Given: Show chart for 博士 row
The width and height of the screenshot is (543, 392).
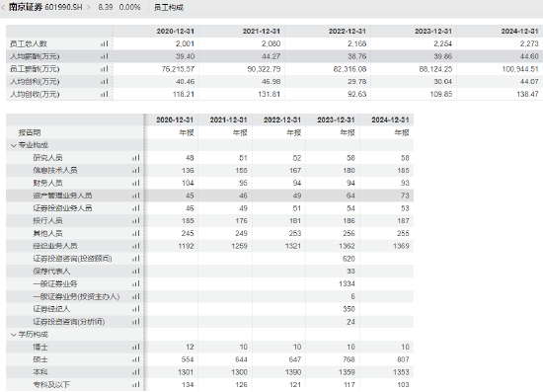Looking at the screenshot, I should 136,347.
